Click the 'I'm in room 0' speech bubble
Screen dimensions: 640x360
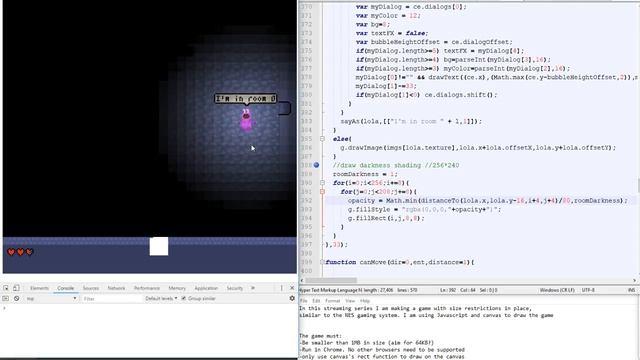click(x=246, y=99)
